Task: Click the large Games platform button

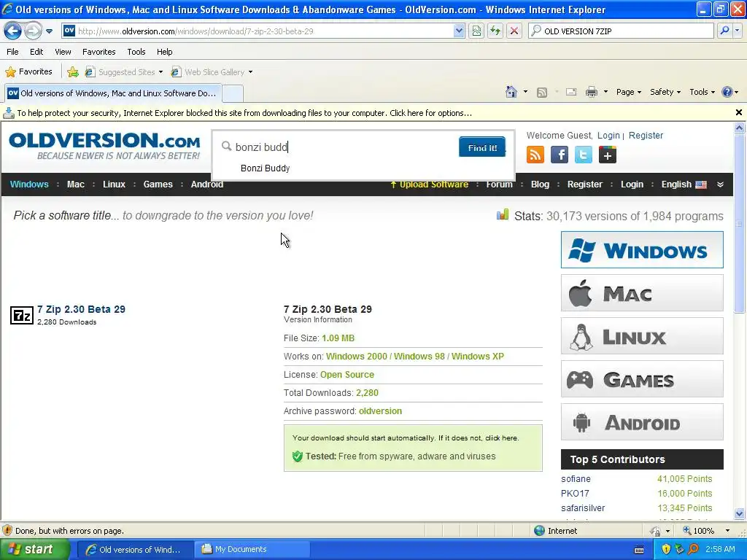Action: click(642, 379)
